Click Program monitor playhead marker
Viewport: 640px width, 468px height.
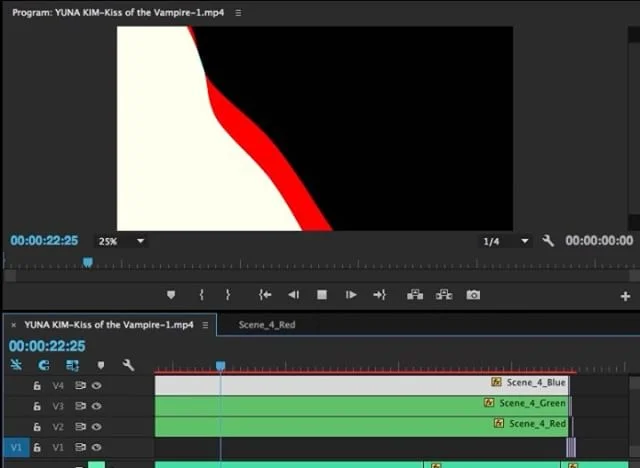88,262
